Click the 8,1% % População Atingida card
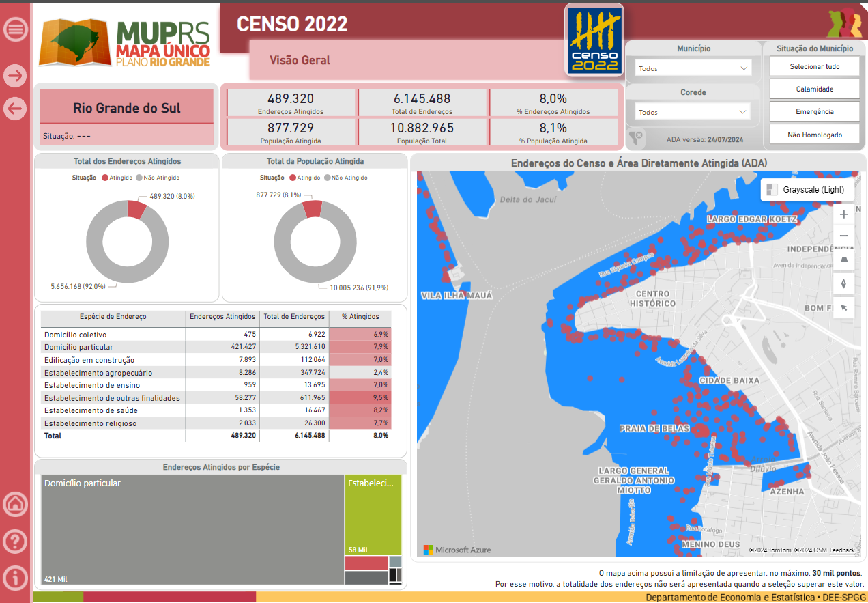868x603 pixels. (553, 132)
